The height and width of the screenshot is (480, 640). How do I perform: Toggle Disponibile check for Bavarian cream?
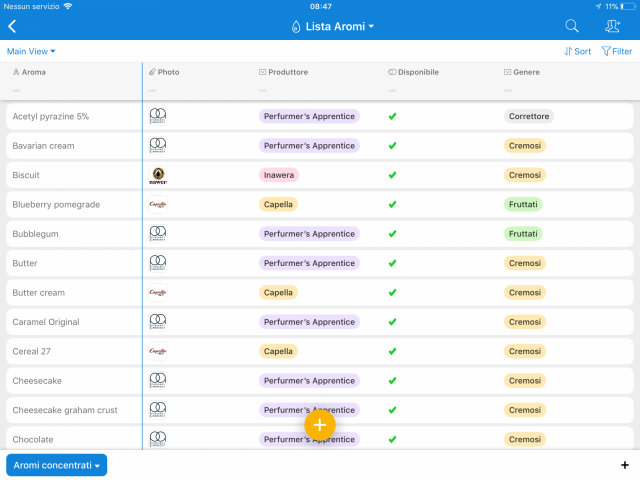(392, 146)
